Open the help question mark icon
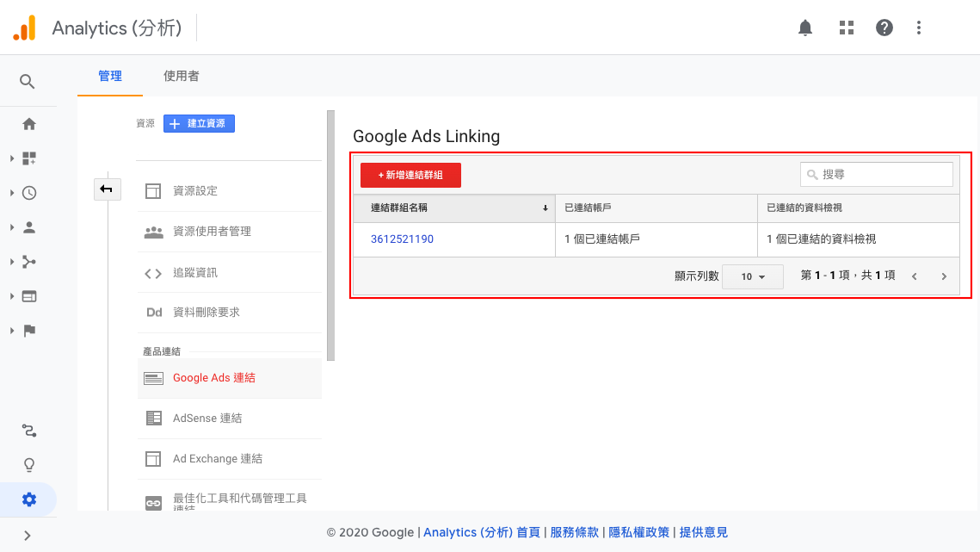The height and width of the screenshot is (552, 980). 884,28
